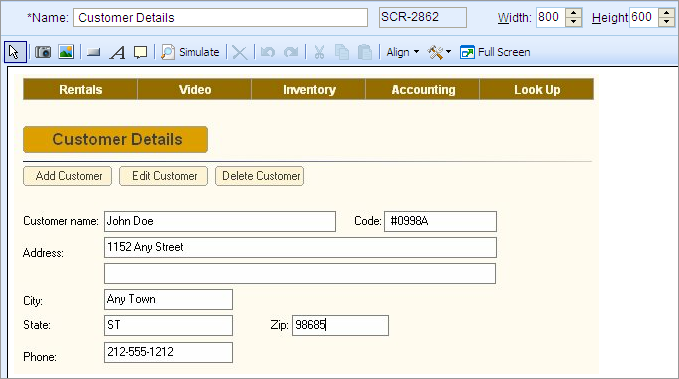Viewport: 679px width, 379px height.
Task: Click the delete X toolbar icon
Action: pyautogui.click(x=239, y=52)
